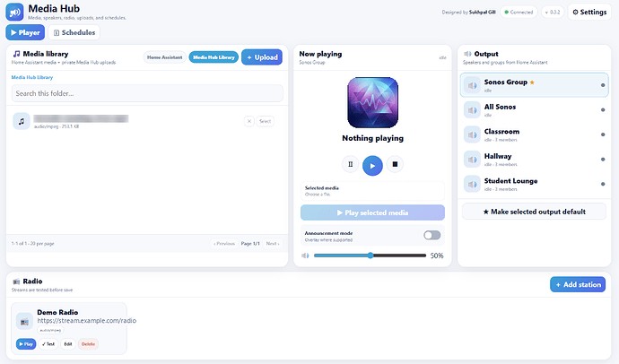The width and height of the screenshot is (619, 364).
Task: Open the Upload dialog
Action: click(x=262, y=57)
